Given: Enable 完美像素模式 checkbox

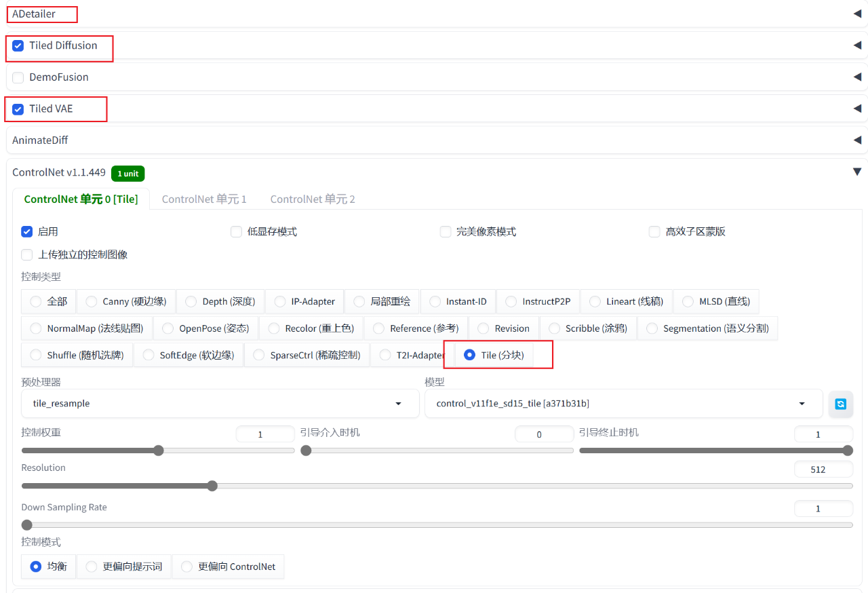Looking at the screenshot, I should pos(446,231).
